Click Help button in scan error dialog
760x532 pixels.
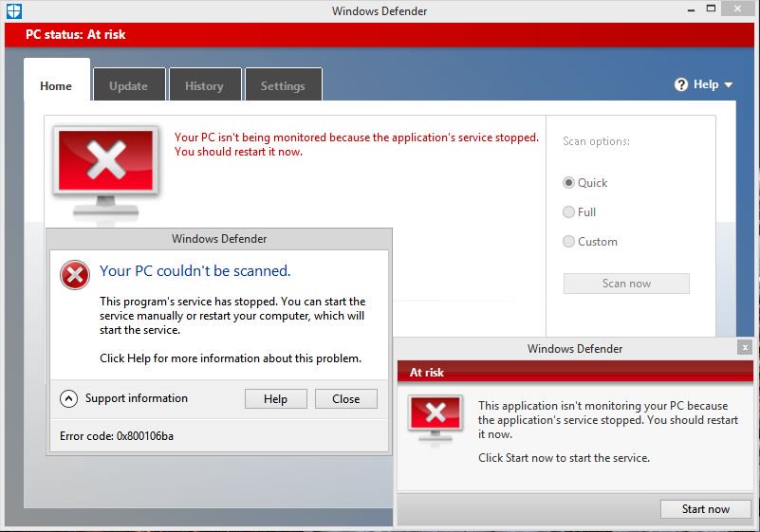click(275, 398)
